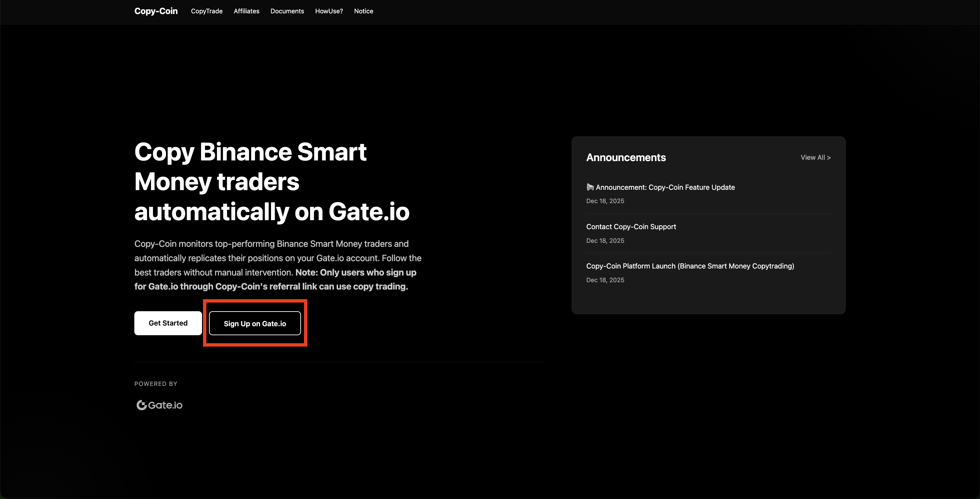Click the date under Contact Copy-Coin Support
Screen dimensions: 980x499
(605, 240)
